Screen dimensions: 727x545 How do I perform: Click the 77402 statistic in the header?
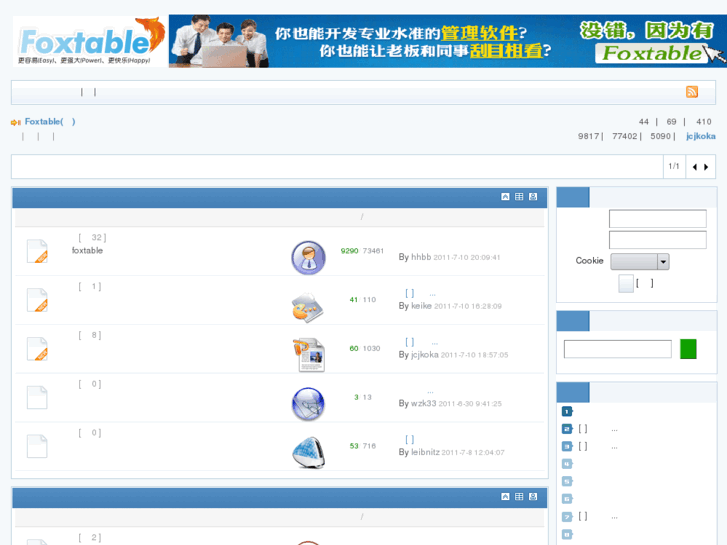(625, 136)
